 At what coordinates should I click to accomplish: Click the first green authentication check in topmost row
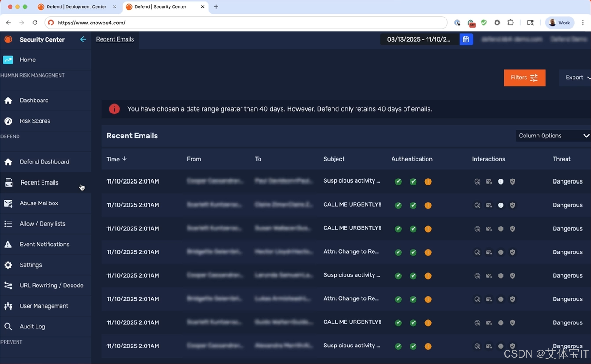click(398, 182)
